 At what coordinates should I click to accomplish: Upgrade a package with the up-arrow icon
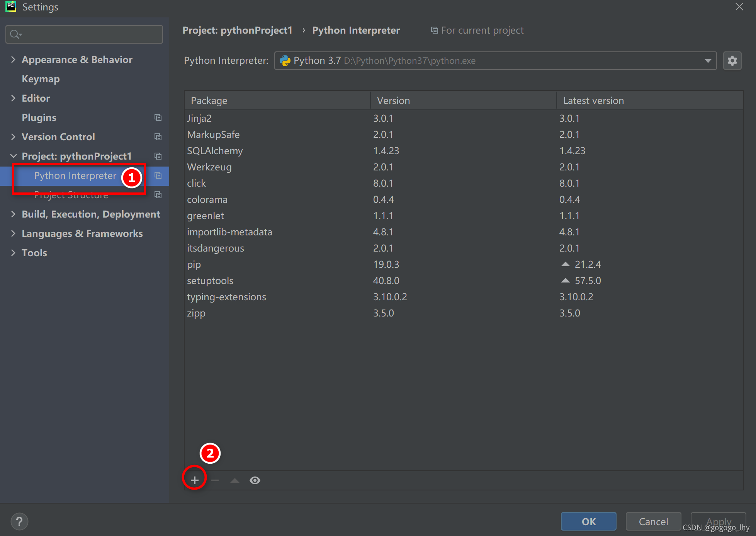pos(234,480)
